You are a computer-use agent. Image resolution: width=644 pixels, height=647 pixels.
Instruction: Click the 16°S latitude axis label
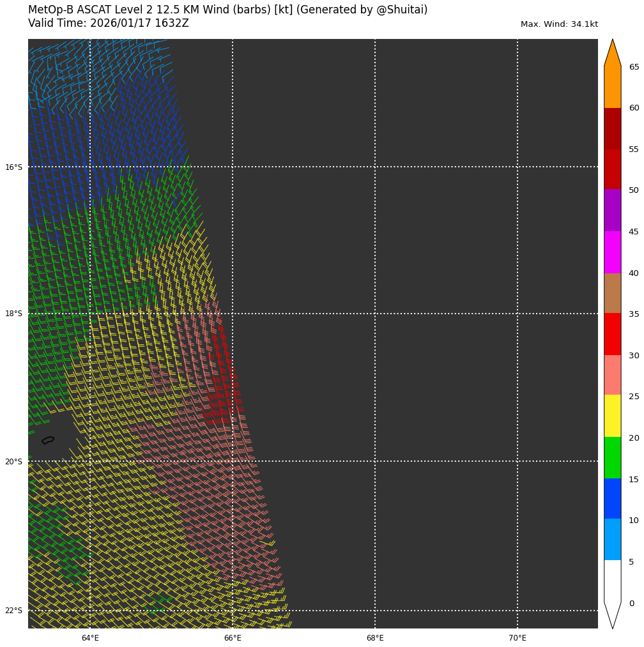[13, 167]
